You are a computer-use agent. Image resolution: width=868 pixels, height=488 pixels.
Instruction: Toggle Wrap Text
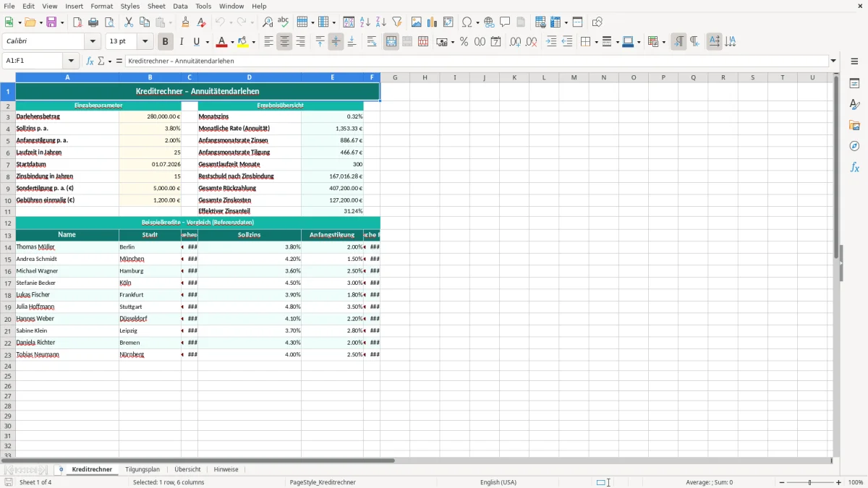[372, 42]
